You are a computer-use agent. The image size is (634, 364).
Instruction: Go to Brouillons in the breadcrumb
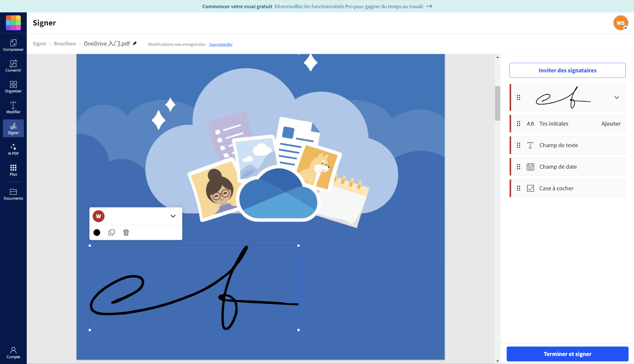[65, 43]
